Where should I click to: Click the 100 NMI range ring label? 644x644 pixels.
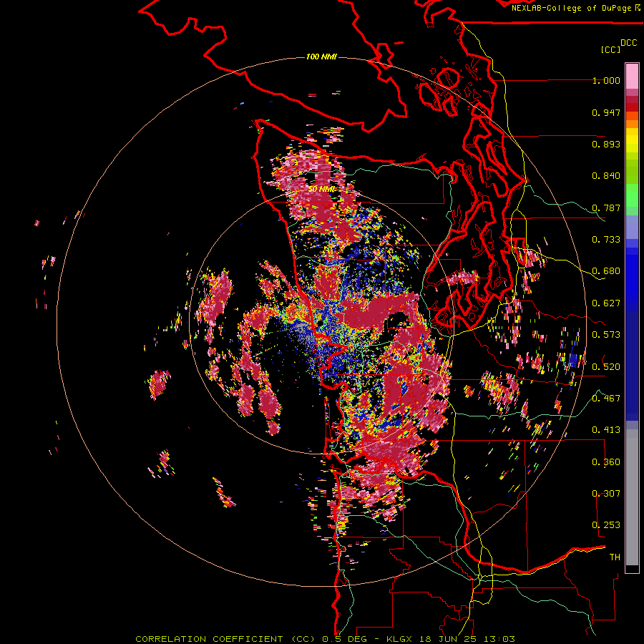[321, 57]
